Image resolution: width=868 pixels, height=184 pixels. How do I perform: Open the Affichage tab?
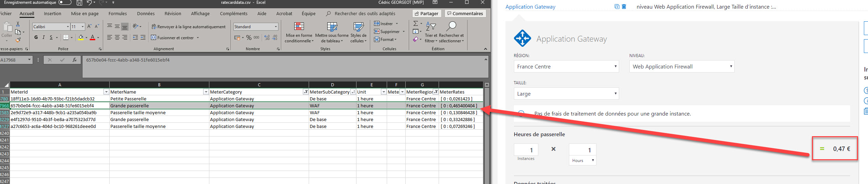click(x=200, y=13)
